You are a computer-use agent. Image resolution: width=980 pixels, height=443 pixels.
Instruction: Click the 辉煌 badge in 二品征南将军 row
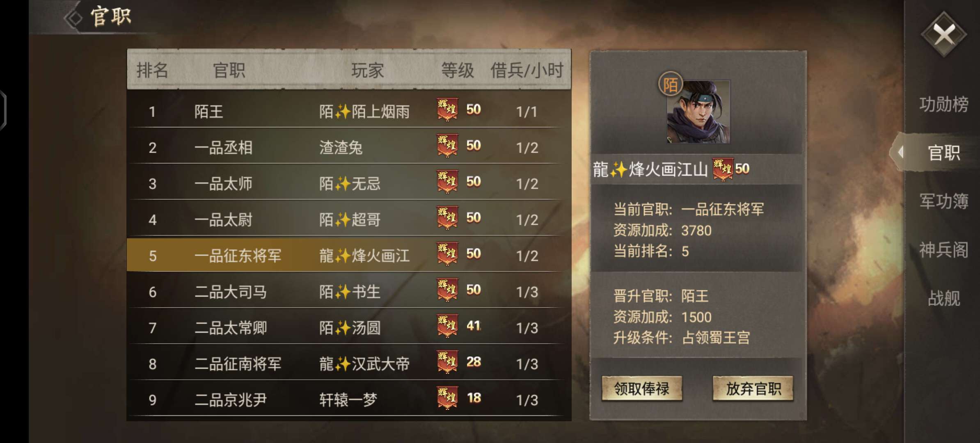(x=447, y=362)
